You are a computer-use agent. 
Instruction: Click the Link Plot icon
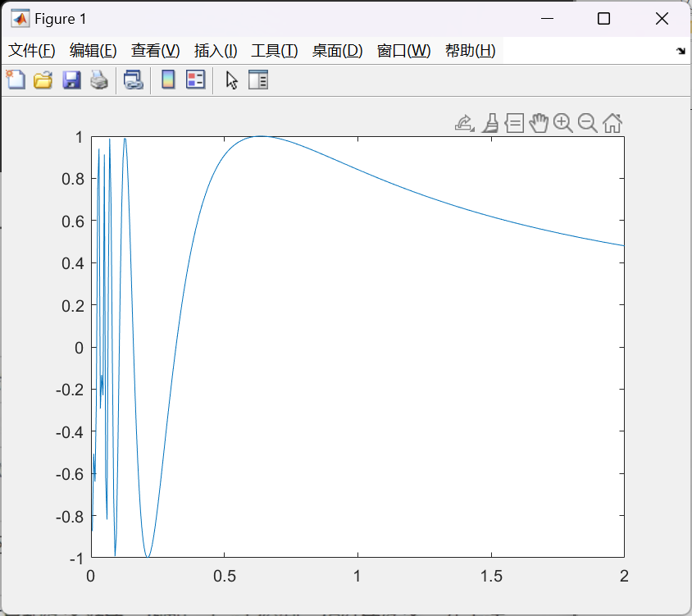click(133, 80)
